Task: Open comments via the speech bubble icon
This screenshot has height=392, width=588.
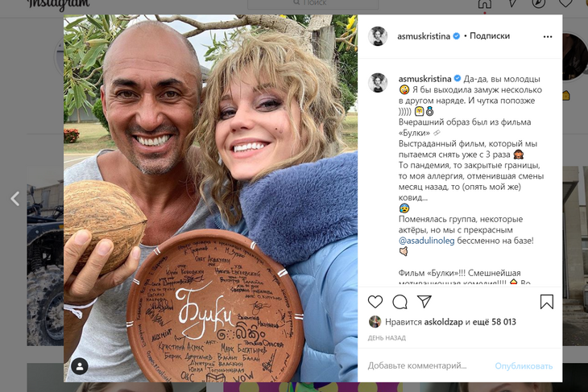Action: [x=400, y=302]
